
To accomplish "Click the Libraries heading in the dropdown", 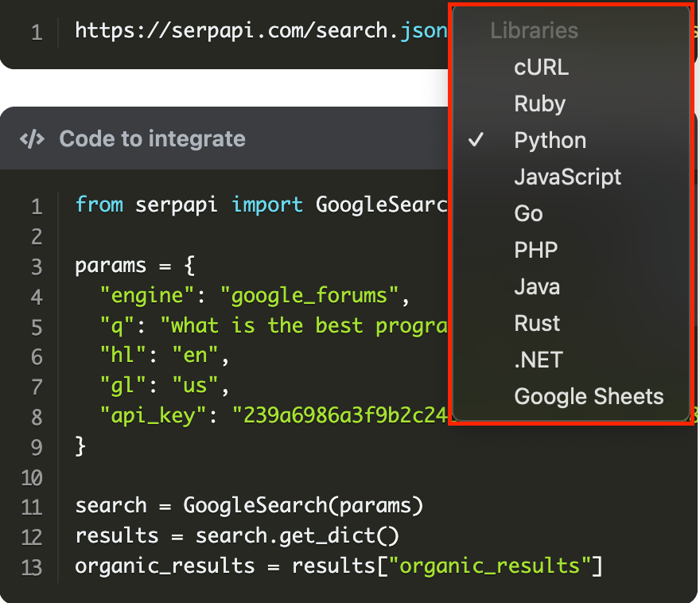I will (534, 32).
